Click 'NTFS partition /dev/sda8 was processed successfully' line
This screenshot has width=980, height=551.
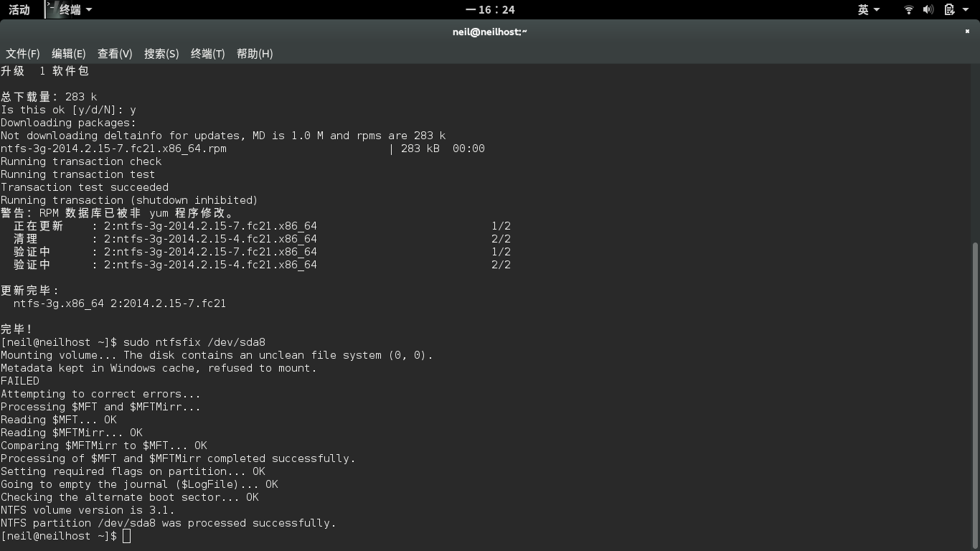(x=168, y=523)
